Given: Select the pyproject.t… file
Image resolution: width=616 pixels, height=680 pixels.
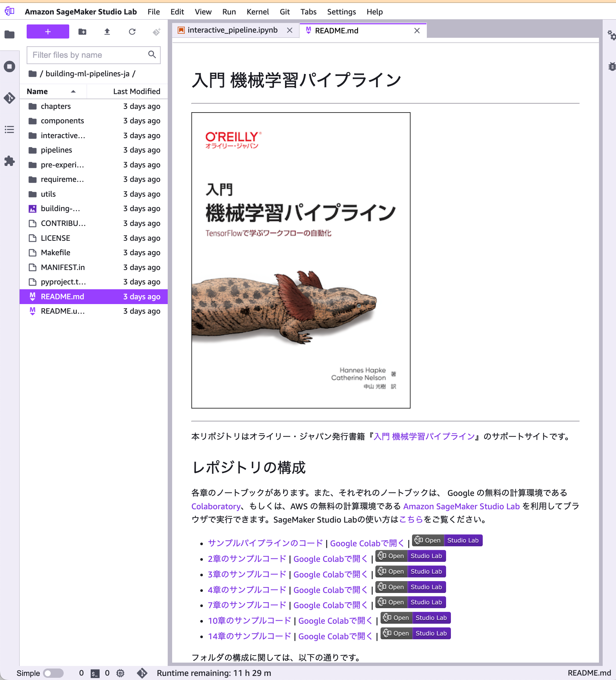Looking at the screenshot, I should click(94, 282).
